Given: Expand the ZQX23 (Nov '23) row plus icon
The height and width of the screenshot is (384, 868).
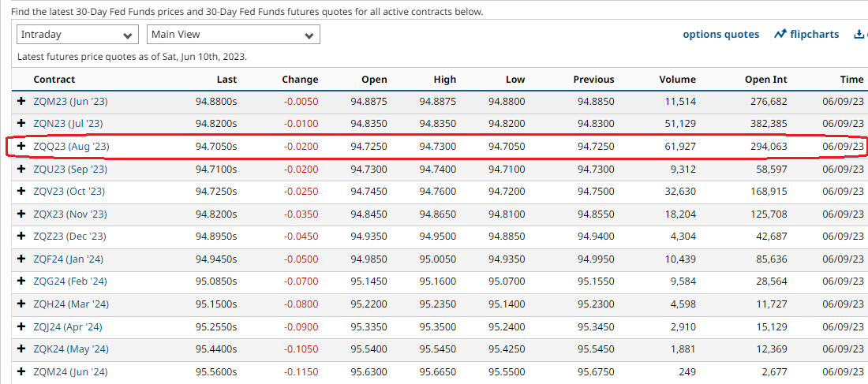Looking at the screenshot, I should coord(22,214).
